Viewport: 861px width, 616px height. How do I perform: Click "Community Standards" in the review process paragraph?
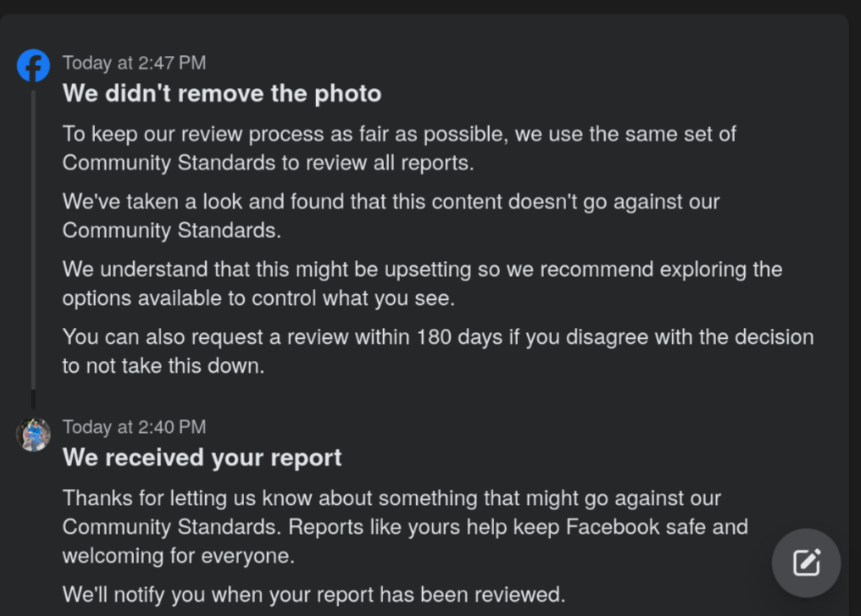169,163
